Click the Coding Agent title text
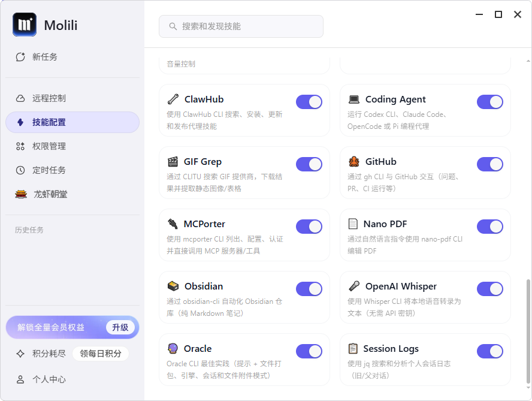This screenshot has height=401, width=532. tap(395, 99)
